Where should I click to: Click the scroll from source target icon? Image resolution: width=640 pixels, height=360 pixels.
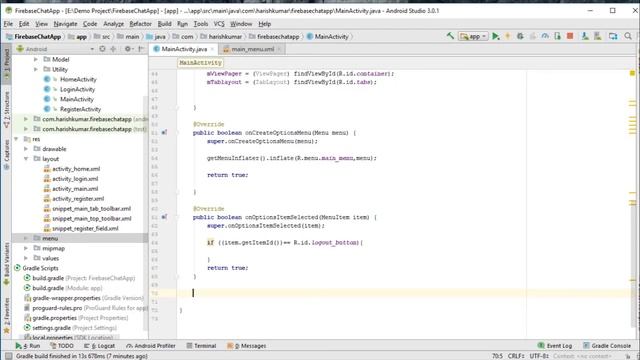click(x=102, y=49)
